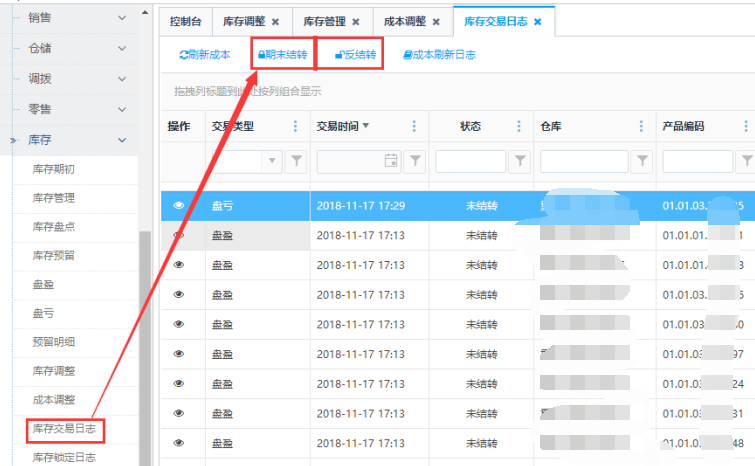The height and width of the screenshot is (466, 755).
Task: Expand the 仓储 sidebar menu
Action: (x=122, y=47)
